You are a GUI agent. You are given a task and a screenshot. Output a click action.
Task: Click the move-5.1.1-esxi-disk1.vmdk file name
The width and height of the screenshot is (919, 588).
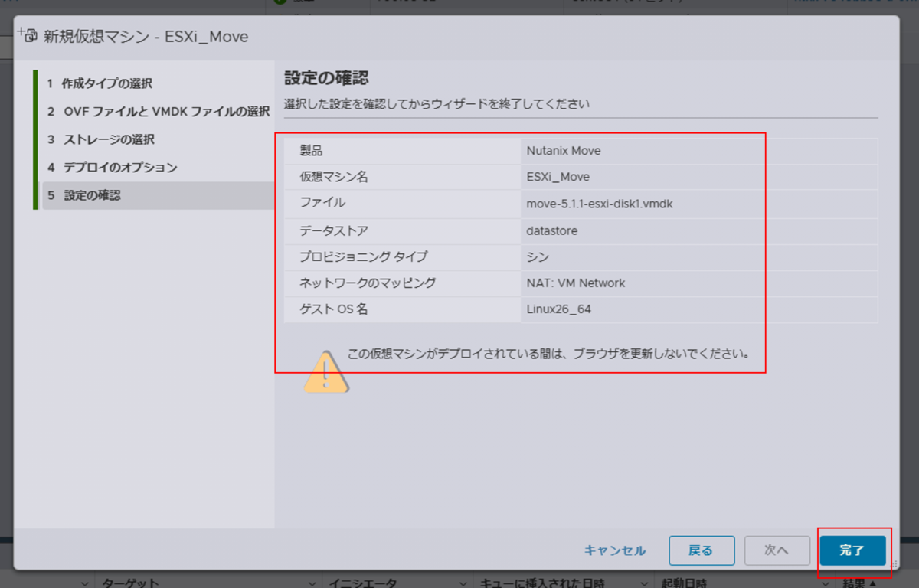click(600, 204)
